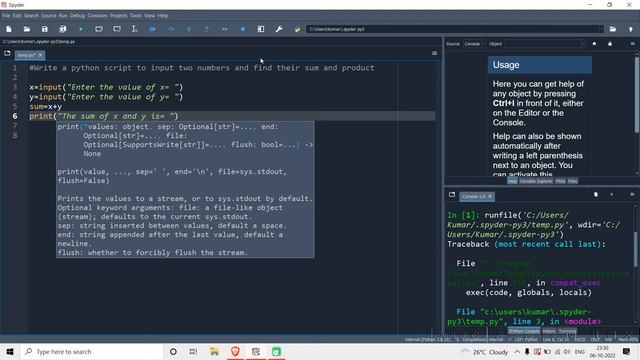This screenshot has height=360, width=640.
Task: Open the Consoles menu
Action: tap(97, 16)
